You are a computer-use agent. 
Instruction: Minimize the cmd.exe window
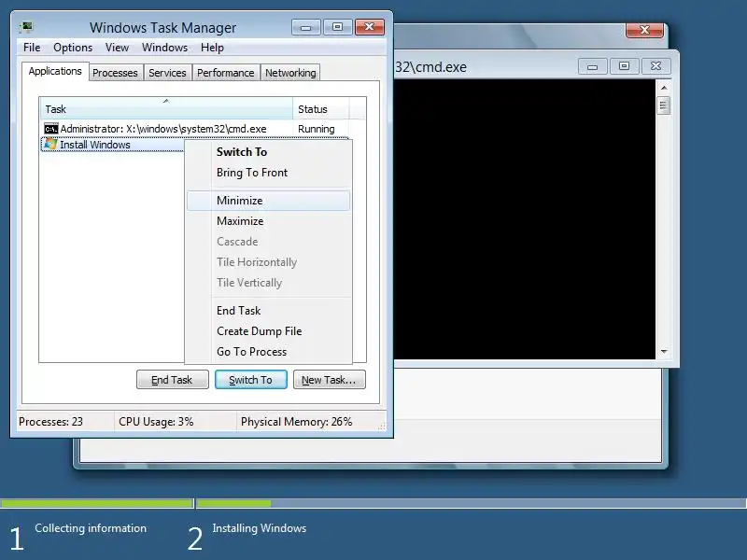(x=592, y=66)
